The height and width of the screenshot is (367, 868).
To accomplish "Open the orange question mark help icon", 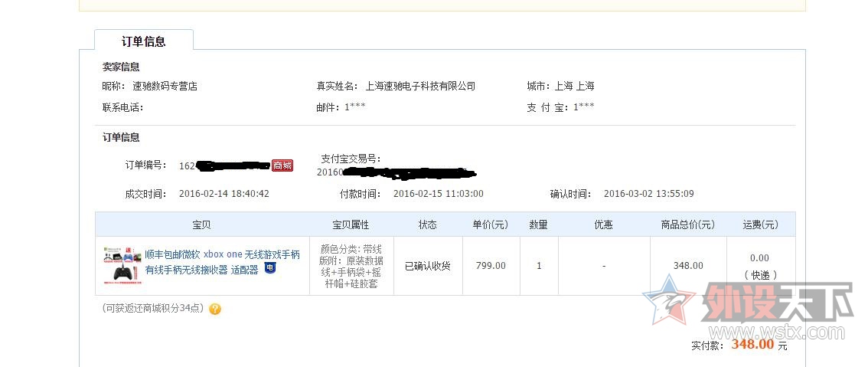I will 215,309.
